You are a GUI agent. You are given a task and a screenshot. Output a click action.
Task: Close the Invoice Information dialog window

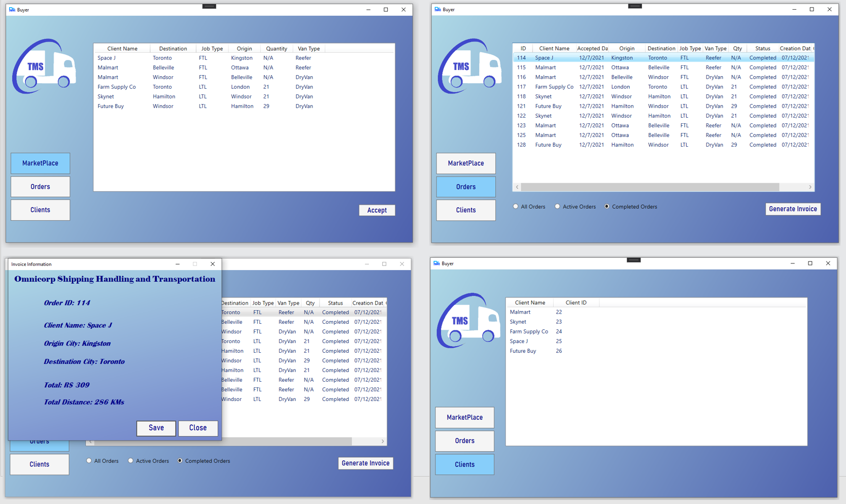213,264
